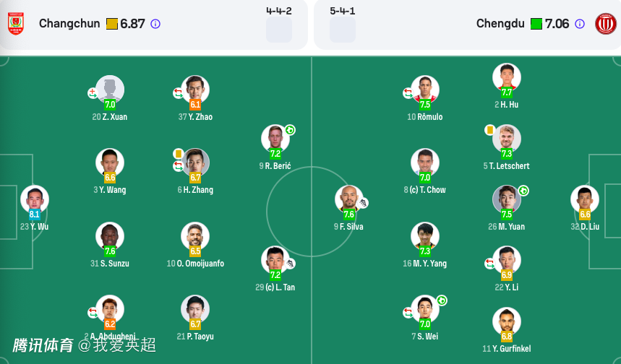Viewport: 621px width, 364px height.
Task: Click the assist boot icon beside F. Silva
Action: 364,203
